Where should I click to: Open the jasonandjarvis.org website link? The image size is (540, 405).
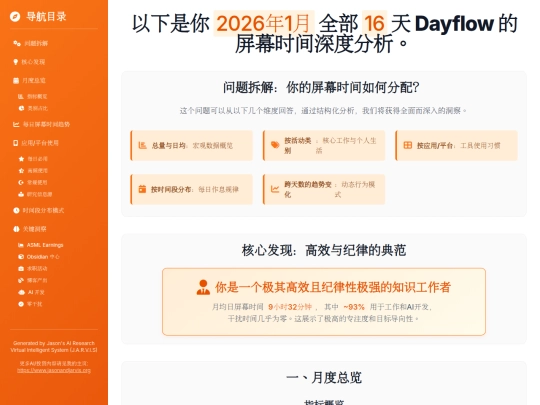[54, 371]
